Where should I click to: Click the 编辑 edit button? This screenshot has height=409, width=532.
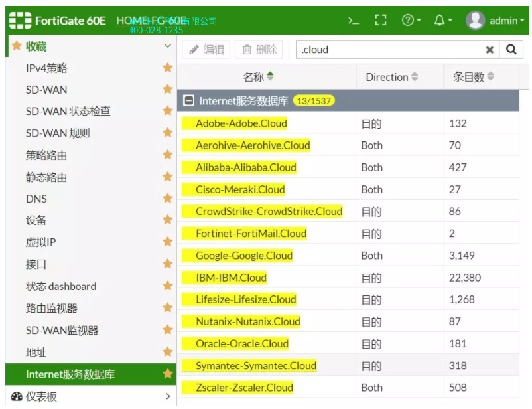[x=206, y=50]
